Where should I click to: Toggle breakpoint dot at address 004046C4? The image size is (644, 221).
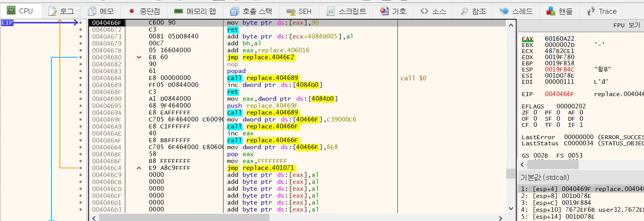tap(81, 168)
